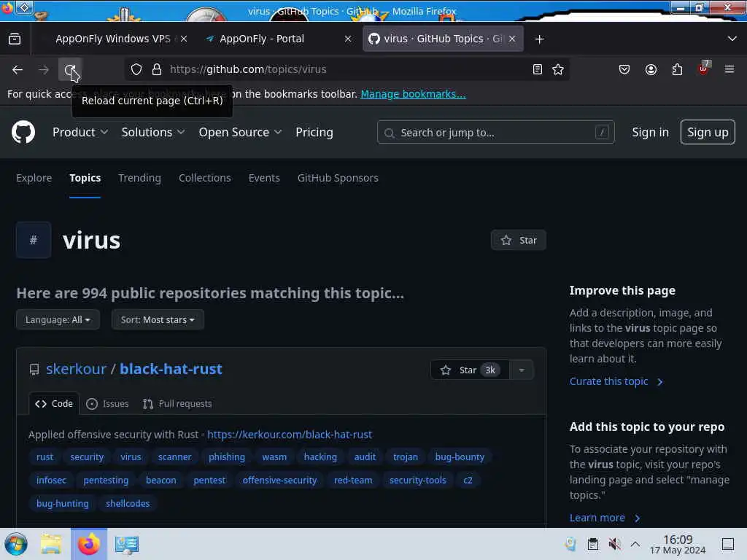Close the virus GitHub Topics tab

512,39
